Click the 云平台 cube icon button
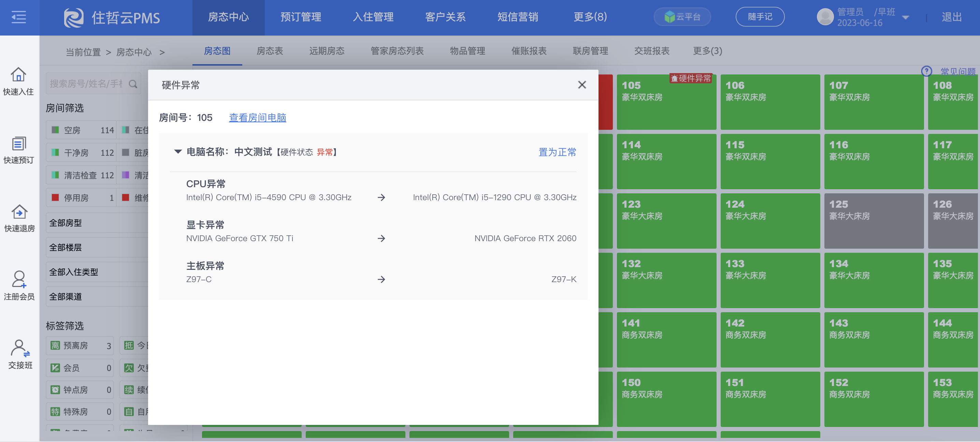The width and height of the screenshot is (980, 442). (682, 17)
